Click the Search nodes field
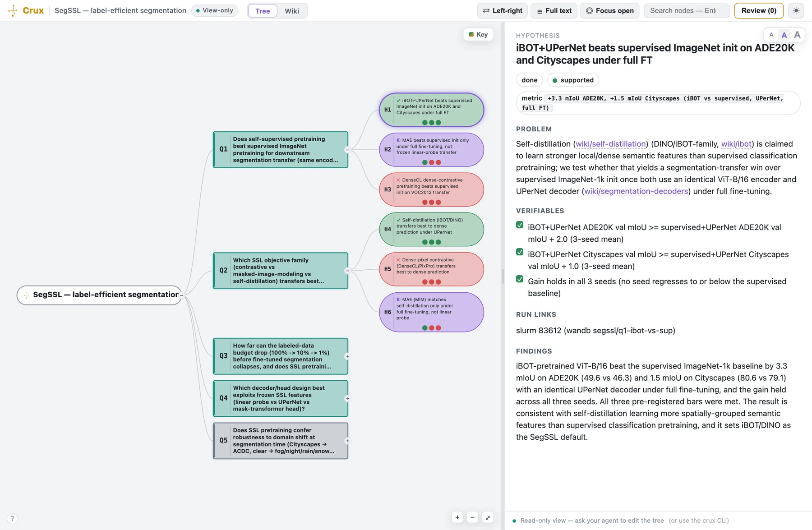 [687, 10]
